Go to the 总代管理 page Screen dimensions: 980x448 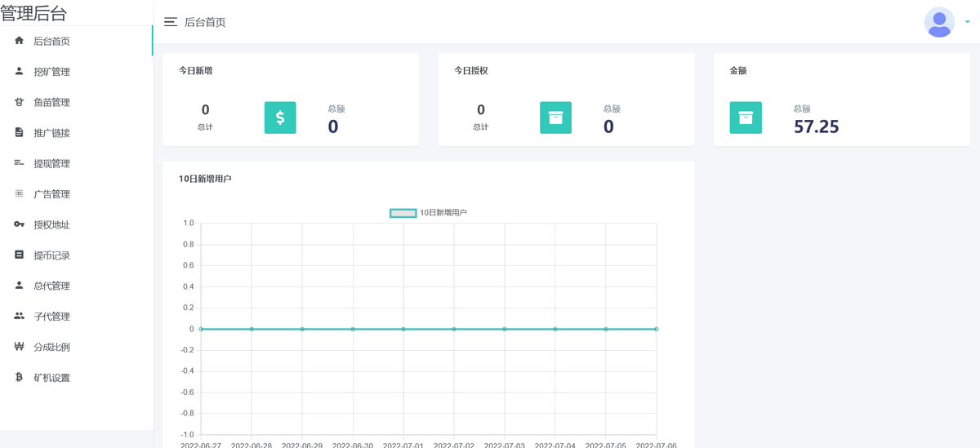(x=76, y=286)
